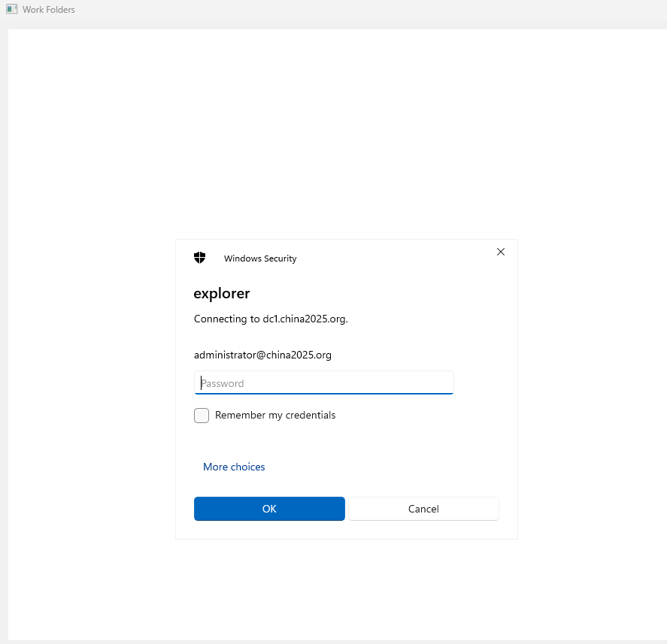Click the administrator@china2025.org username text
The height and width of the screenshot is (644, 667).
point(262,355)
